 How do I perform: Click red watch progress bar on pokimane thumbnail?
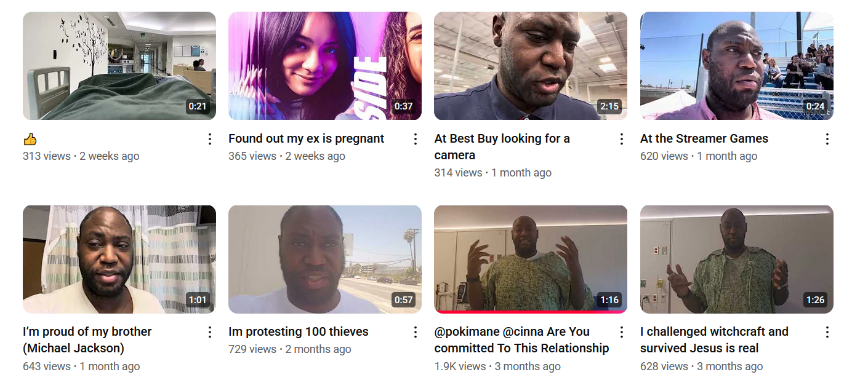point(531,312)
